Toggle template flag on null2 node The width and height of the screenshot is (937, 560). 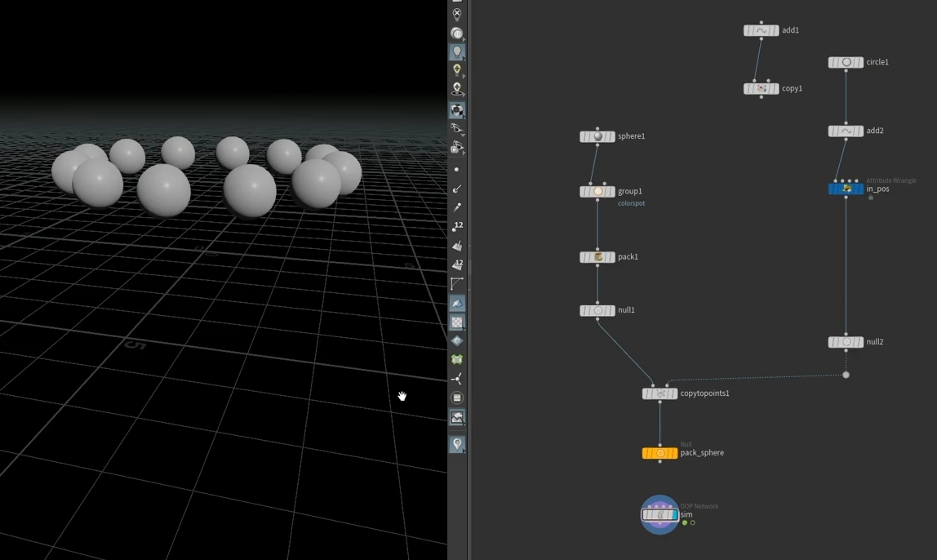pyautogui.click(x=856, y=343)
